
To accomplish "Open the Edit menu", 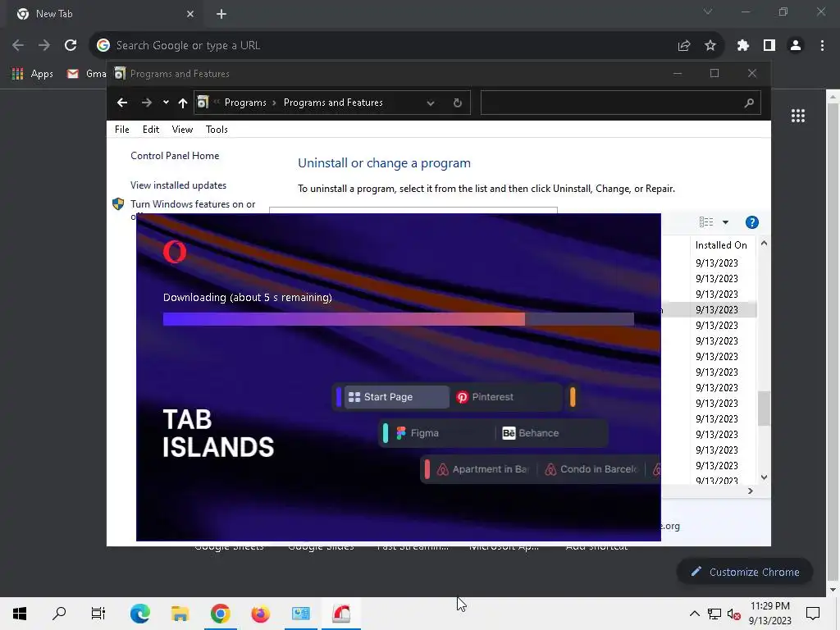I will (x=151, y=129).
